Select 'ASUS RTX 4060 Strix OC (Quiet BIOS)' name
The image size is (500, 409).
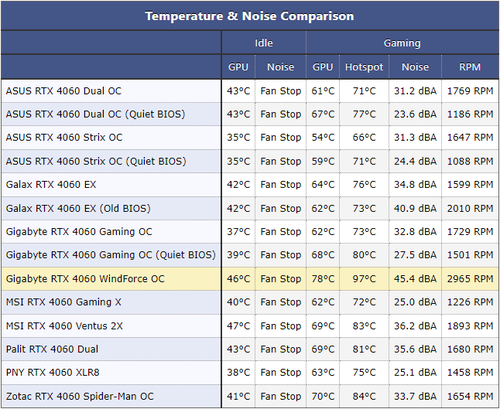coord(96,161)
